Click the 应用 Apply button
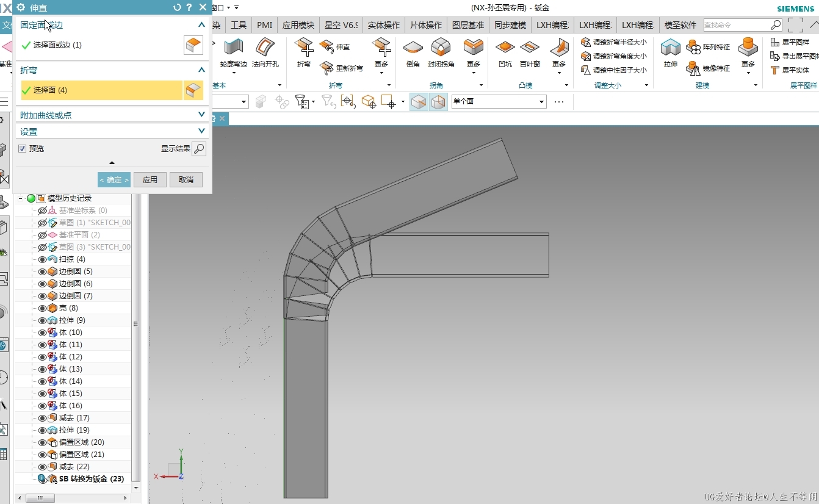The image size is (819, 504). [x=150, y=180]
